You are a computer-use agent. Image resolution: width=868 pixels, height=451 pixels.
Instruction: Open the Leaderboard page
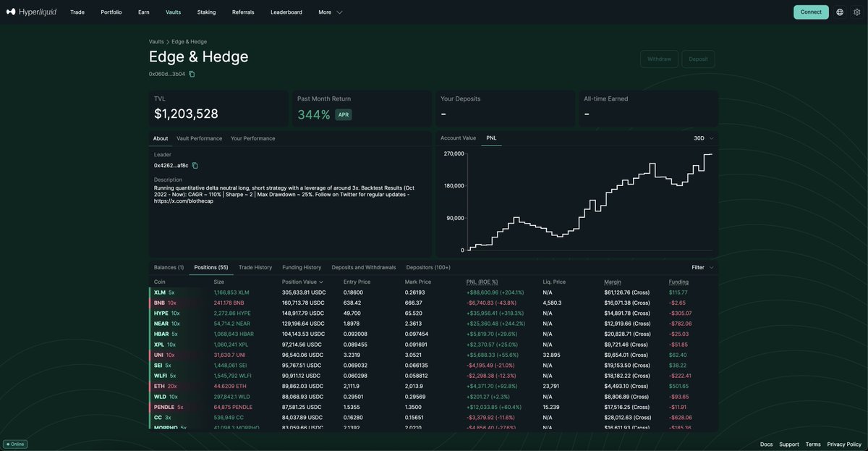(x=286, y=12)
